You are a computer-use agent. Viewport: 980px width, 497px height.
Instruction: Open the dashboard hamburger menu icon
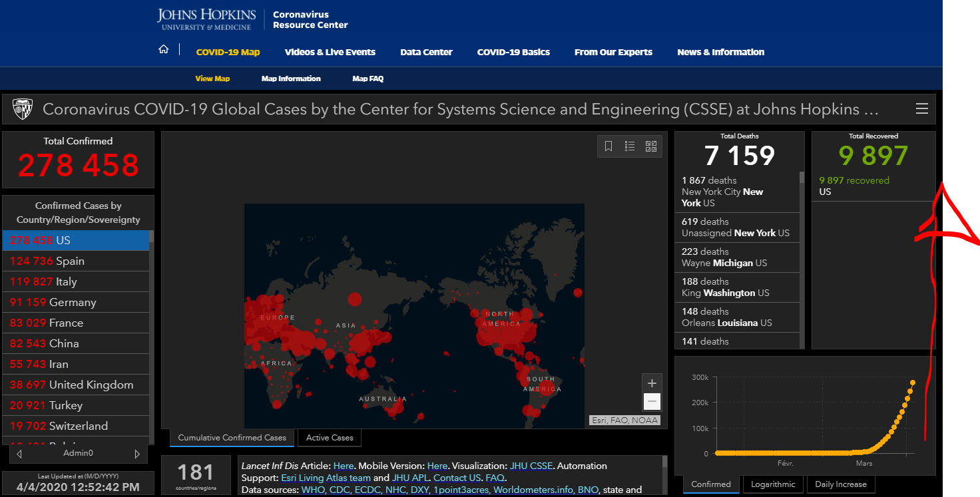(x=922, y=109)
